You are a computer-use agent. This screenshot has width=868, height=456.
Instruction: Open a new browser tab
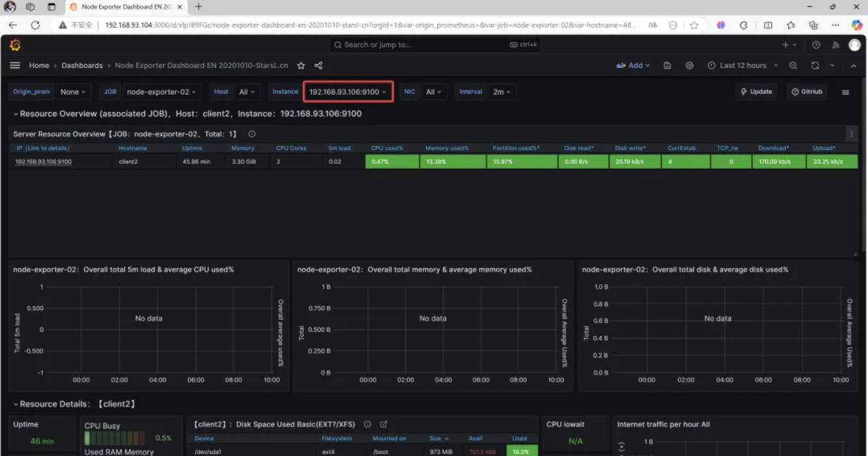(198, 7)
